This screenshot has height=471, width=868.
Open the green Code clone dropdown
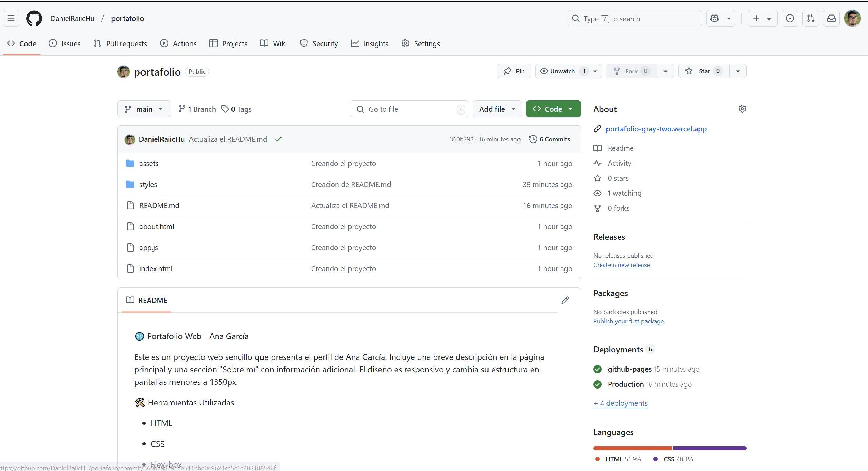click(x=553, y=109)
